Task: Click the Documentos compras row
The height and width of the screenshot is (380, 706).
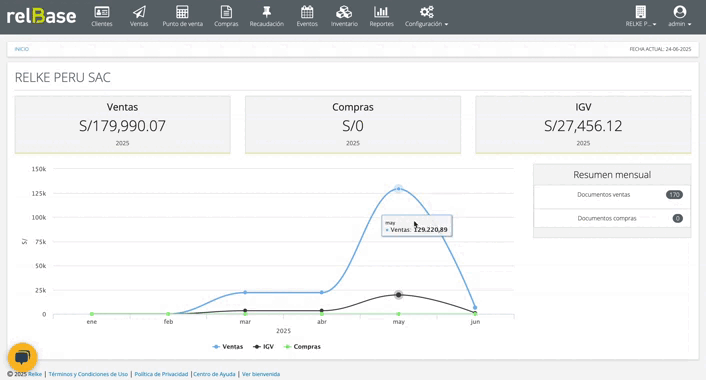Action: coord(612,218)
